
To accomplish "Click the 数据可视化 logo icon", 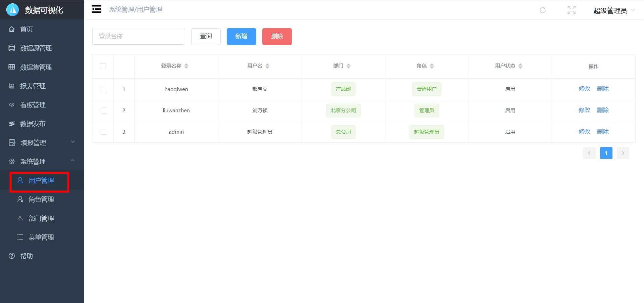I will [x=13, y=10].
